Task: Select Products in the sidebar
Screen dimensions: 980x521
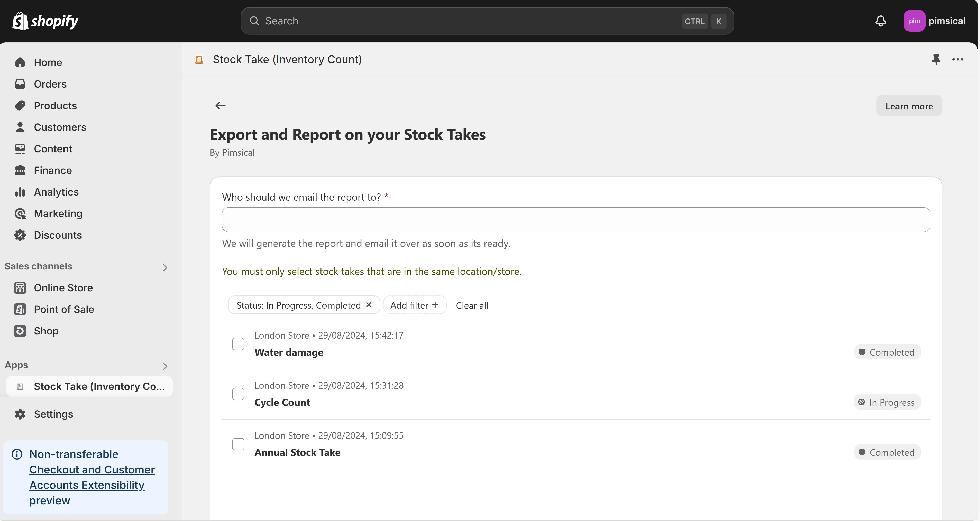Action: pyautogui.click(x=55, y=105)
